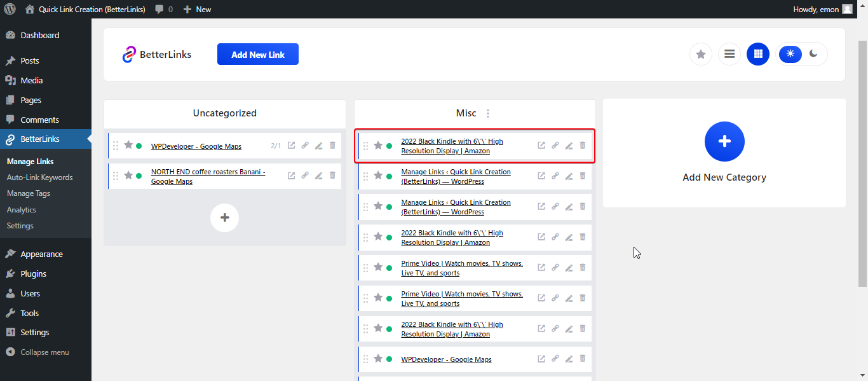The image size is (868, 381).
Task: Edit the WPDeveloper - Google Maps link in Misc
Action: (569, 359)
